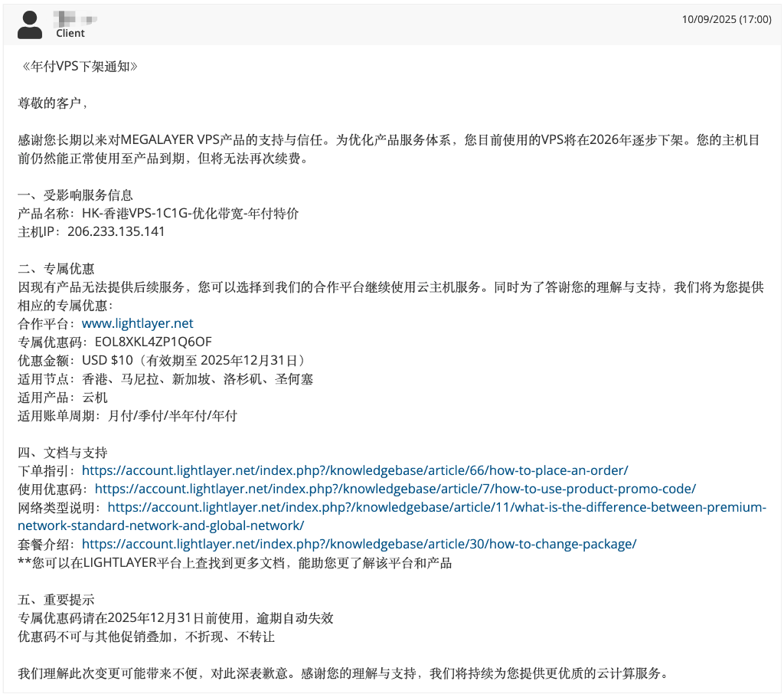
Task: Click the promo code EOL8XKL4ZP1Q6OF text
Action: [x=153, y=342]
